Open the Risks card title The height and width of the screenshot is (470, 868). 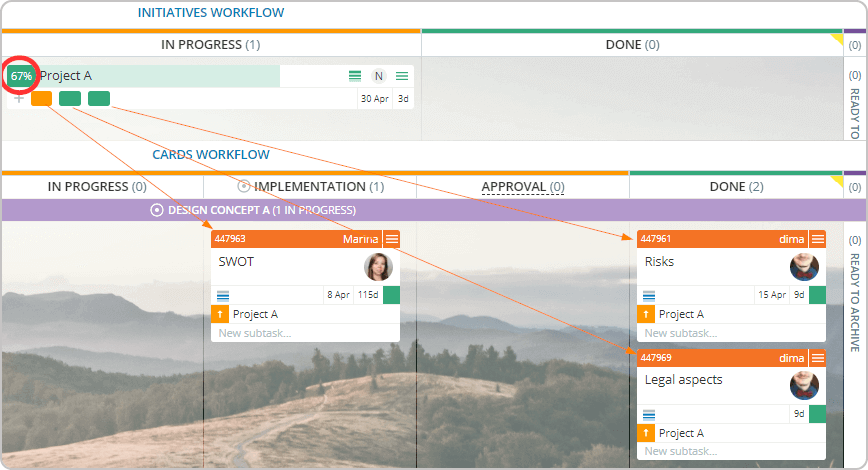[x=659, y=262]
